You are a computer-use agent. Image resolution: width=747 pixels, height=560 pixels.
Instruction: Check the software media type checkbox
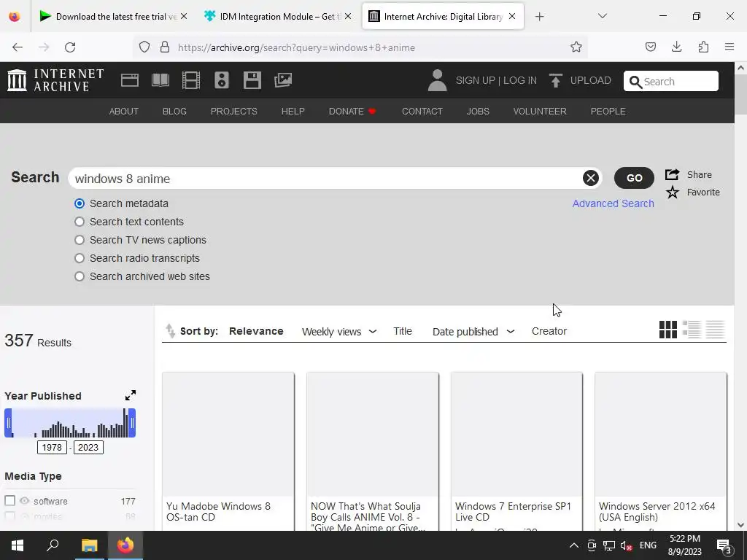click(10, 500)
